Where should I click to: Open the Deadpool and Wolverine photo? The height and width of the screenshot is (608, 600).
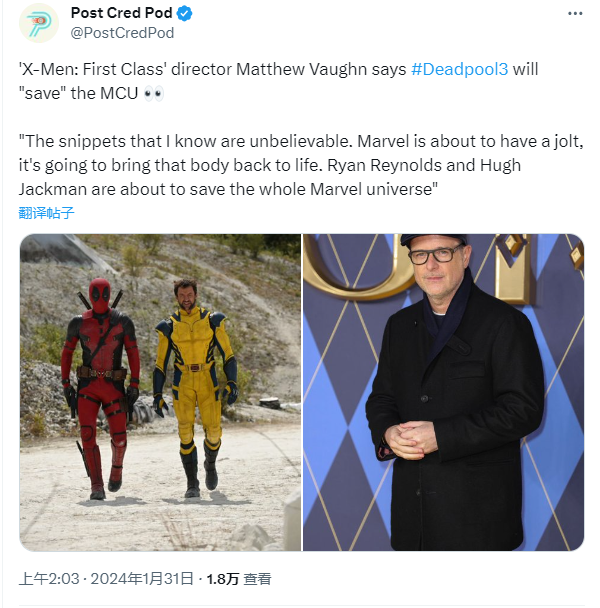tap(161, 392)
